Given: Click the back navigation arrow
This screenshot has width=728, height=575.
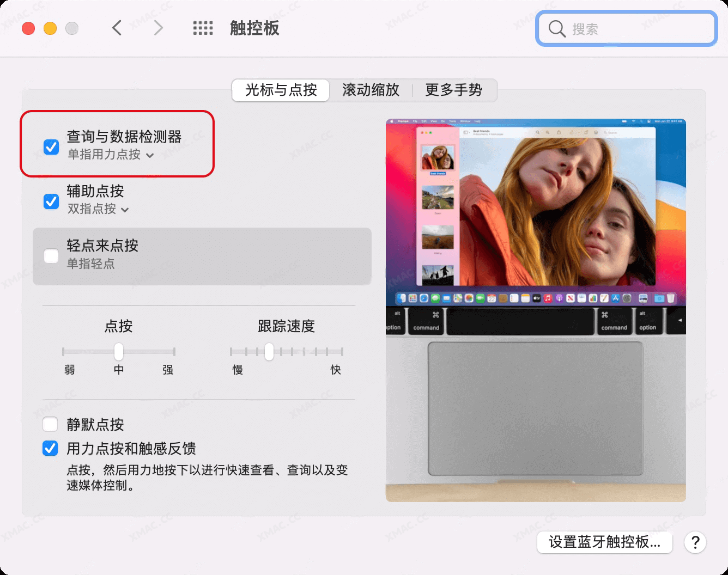Looking at the screenshot, I should point(116,27).
